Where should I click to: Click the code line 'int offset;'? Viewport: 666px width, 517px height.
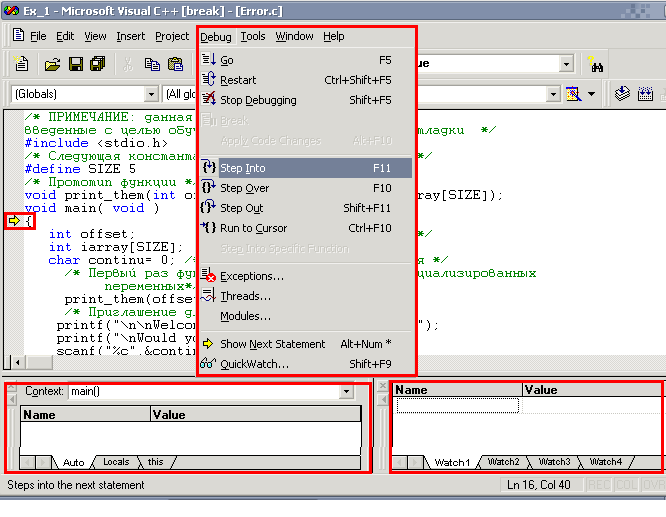coord(92,234)
